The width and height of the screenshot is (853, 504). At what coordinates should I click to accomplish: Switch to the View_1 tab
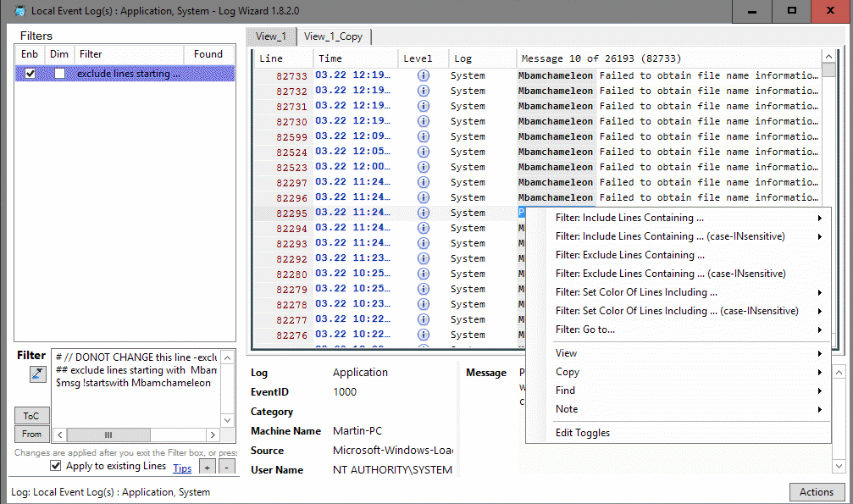pyautogui.click(x=271, y=36)
